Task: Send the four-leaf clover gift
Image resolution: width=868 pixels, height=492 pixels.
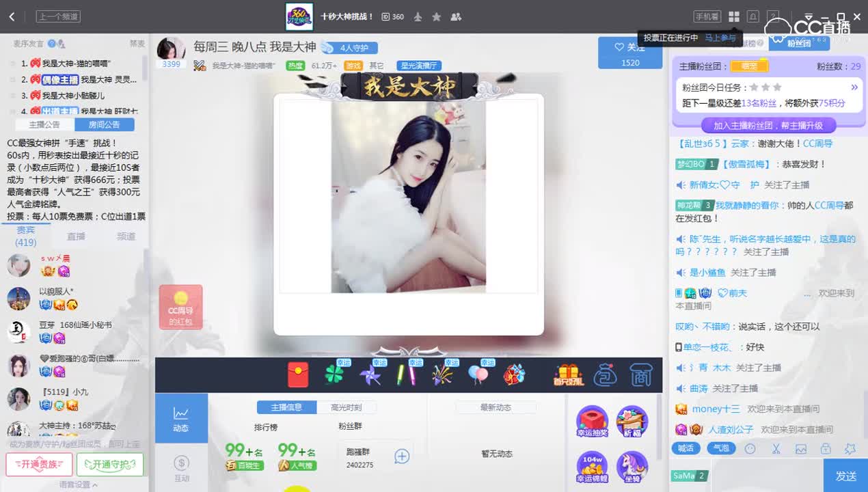Action: 334,374
